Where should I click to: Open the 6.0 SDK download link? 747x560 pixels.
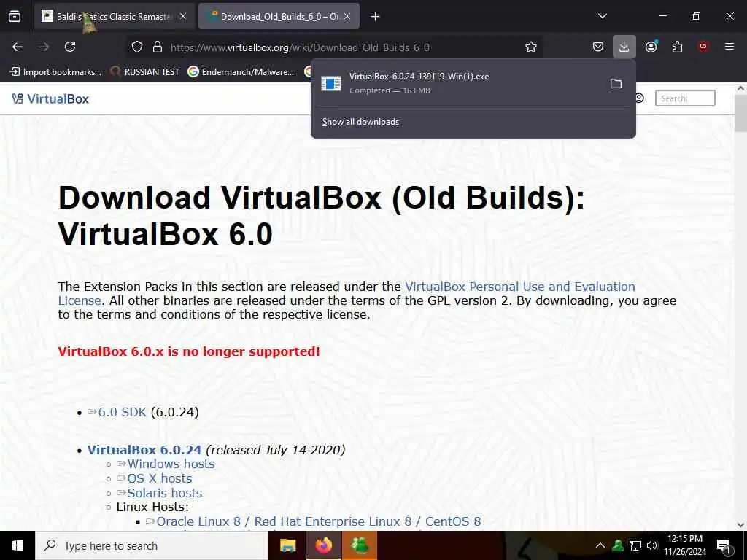pos(122,413)
